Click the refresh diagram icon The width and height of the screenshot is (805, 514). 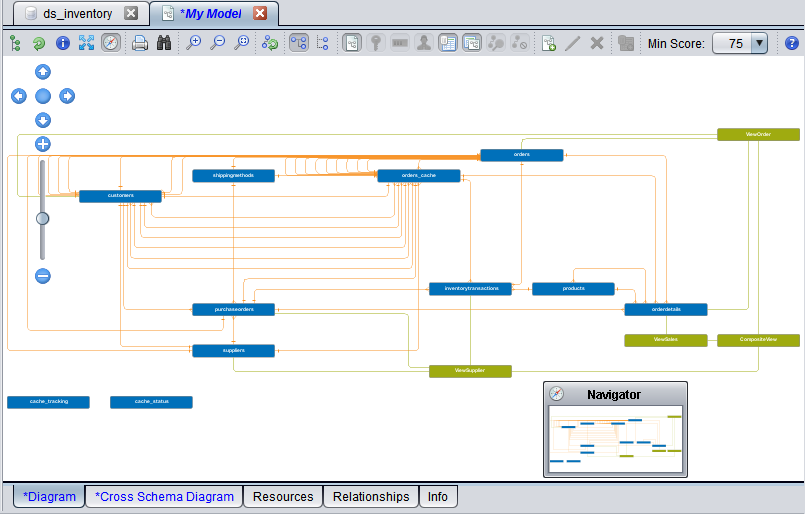pos(39,43)
